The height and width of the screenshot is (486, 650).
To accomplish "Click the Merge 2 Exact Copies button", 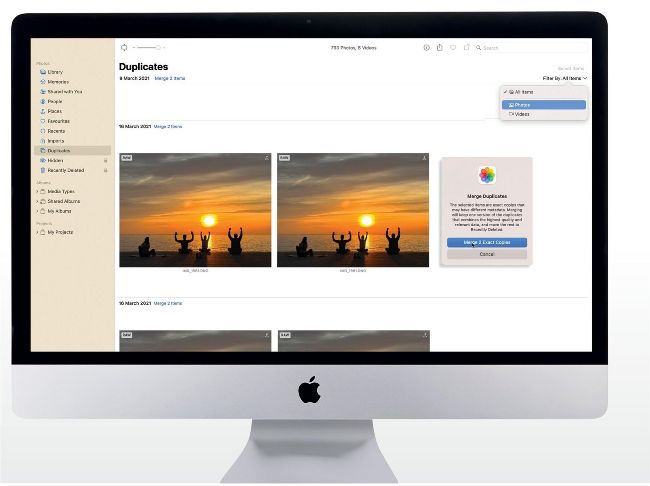I will pyautogui.click(x=486, y=243).
